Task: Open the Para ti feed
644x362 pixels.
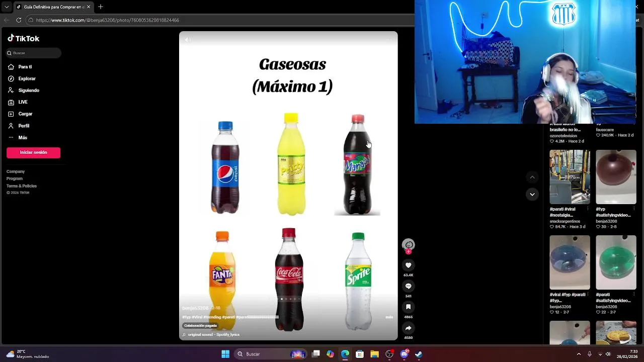Action: pyautogui.click(x=20, y=67)
